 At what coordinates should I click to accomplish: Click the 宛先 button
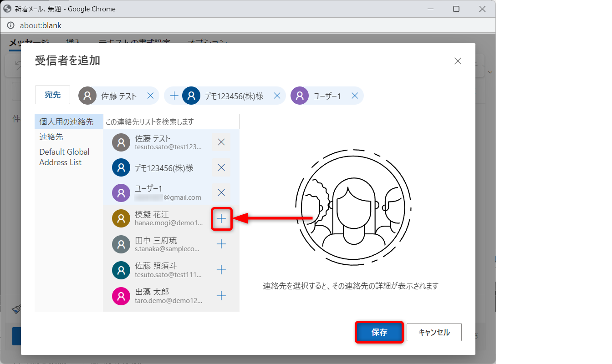52,95
